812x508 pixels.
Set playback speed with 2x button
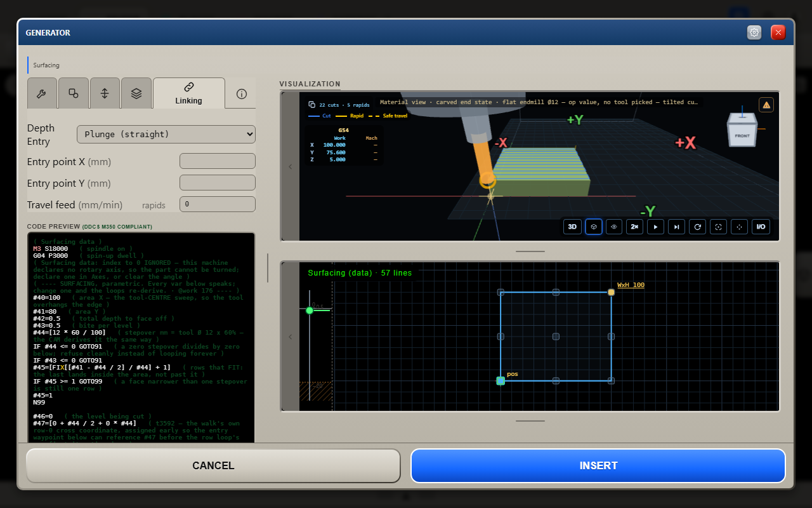[x=634, y=227]
